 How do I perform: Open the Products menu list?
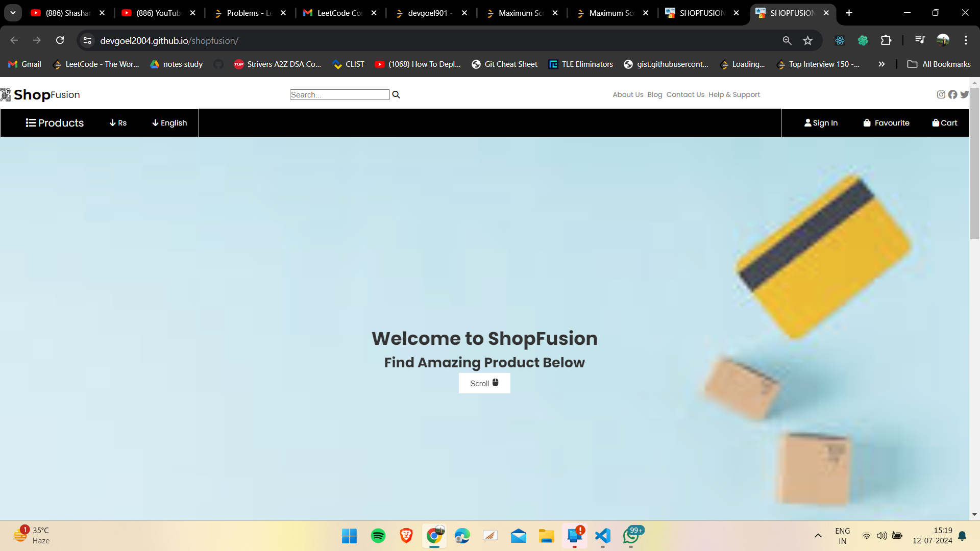(55, 123)
